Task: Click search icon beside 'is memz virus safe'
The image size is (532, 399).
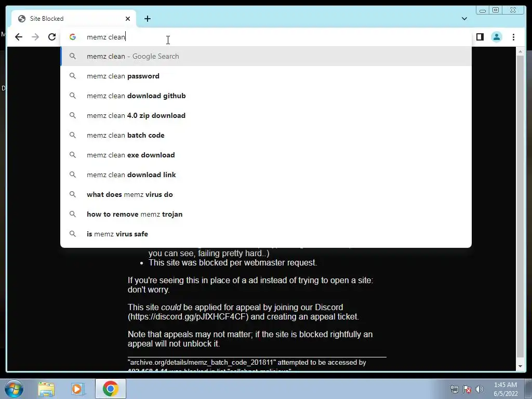Action: [73, 234]
